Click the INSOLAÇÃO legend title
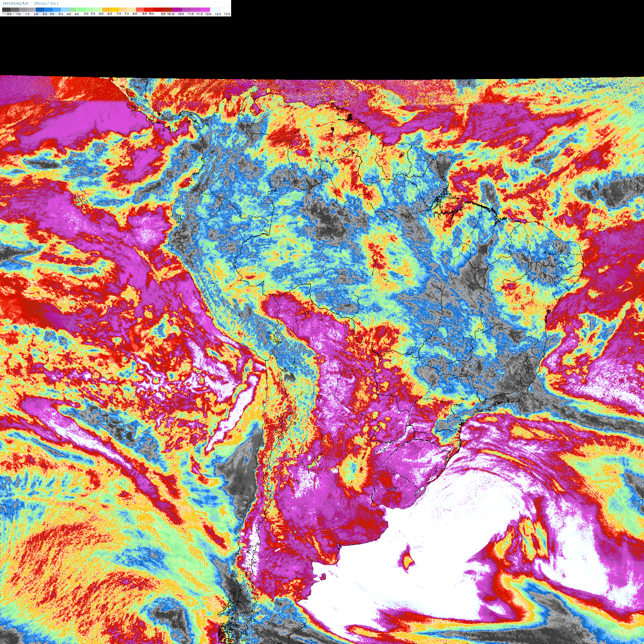644x644 pixels. click(15, 3)
